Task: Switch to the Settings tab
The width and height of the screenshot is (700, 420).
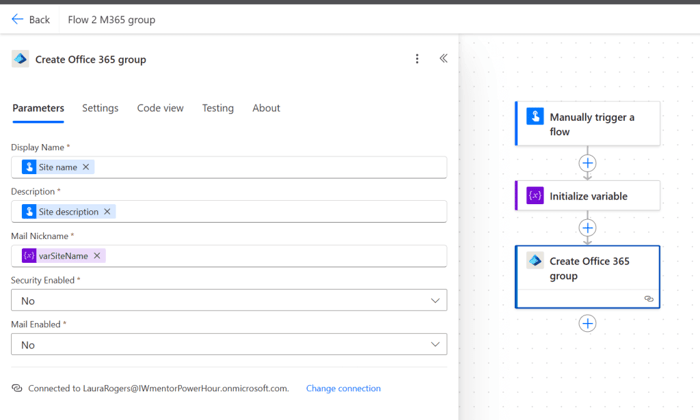Action: (100, 108)
